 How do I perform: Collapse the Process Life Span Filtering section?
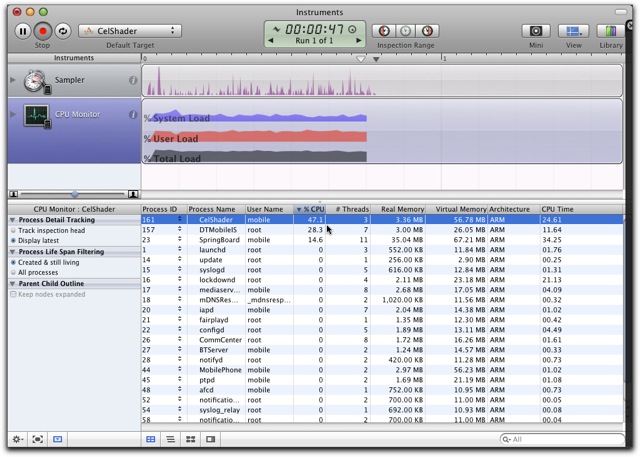[13, 252]
